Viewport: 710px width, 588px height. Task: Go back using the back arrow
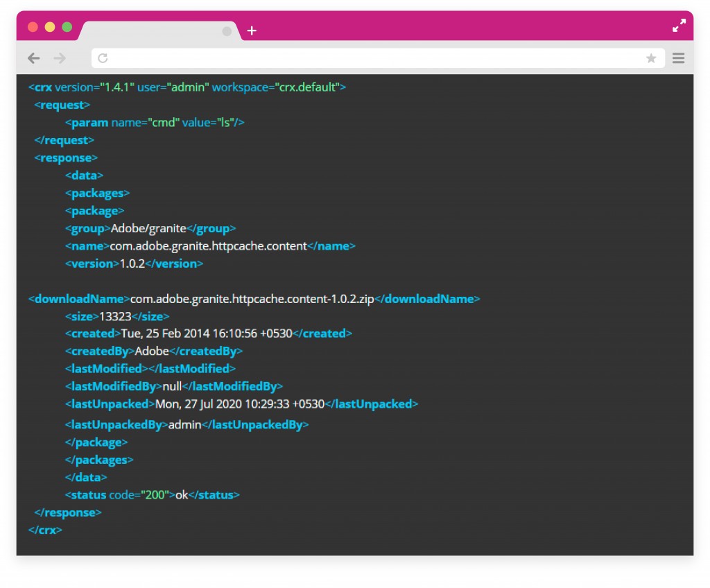(33, 58)
